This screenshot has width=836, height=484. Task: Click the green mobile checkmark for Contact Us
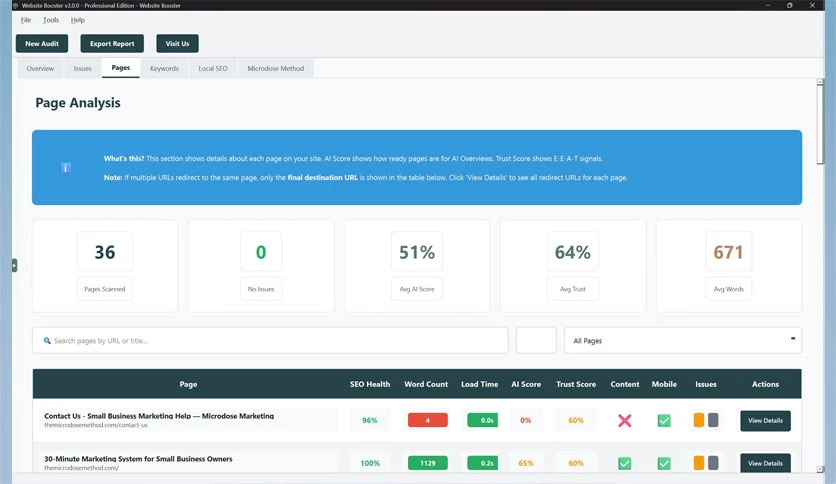[664, 421]
